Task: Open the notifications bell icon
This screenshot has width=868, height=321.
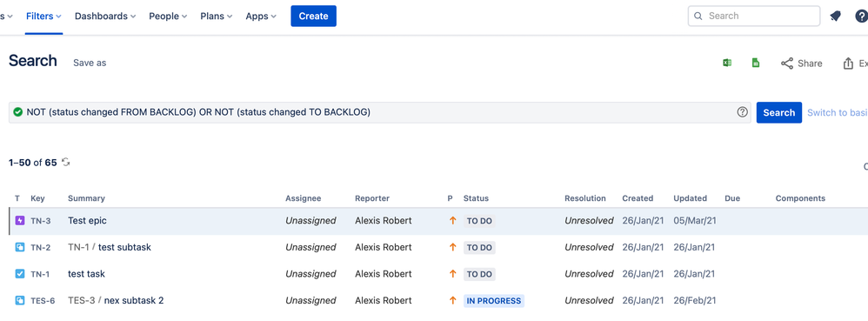Action: 835,17
